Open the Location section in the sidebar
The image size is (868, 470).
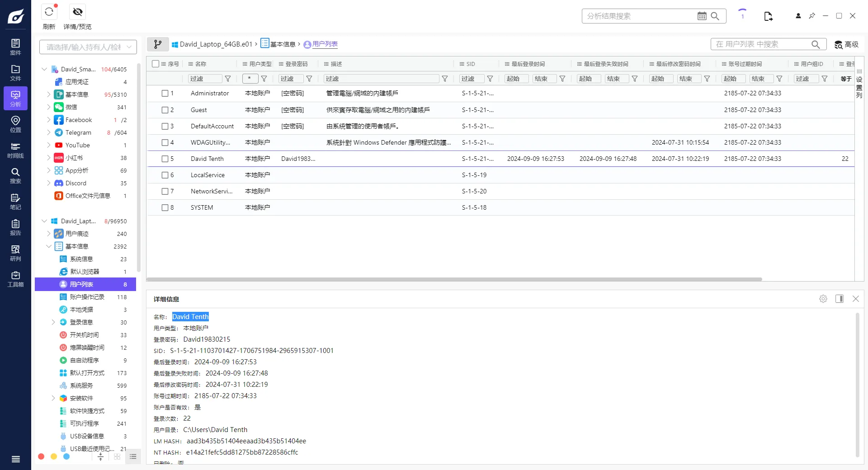(15, 124)
